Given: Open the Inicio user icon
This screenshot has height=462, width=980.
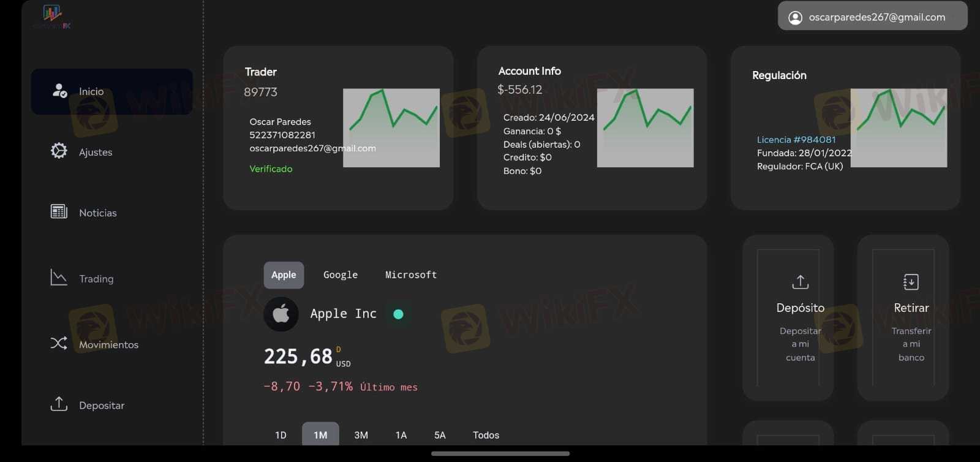Looking at the screenshot, I should click(59, 91).
